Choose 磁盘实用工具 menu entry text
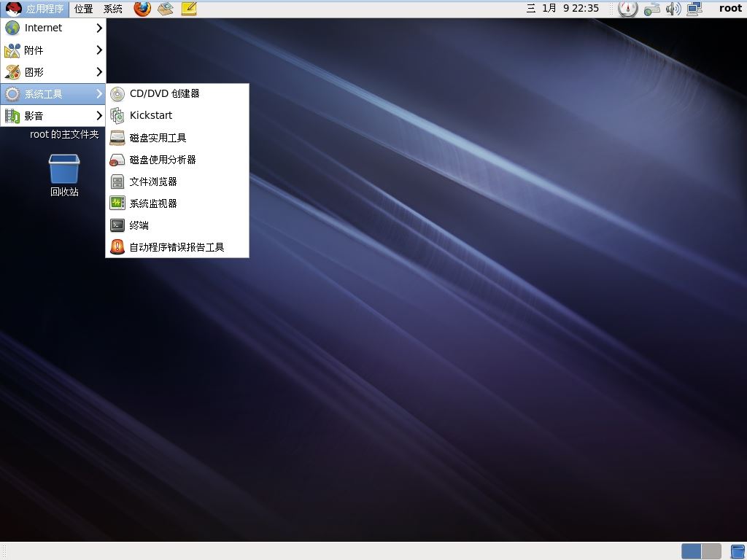747x560 pixels. (158, 138)
